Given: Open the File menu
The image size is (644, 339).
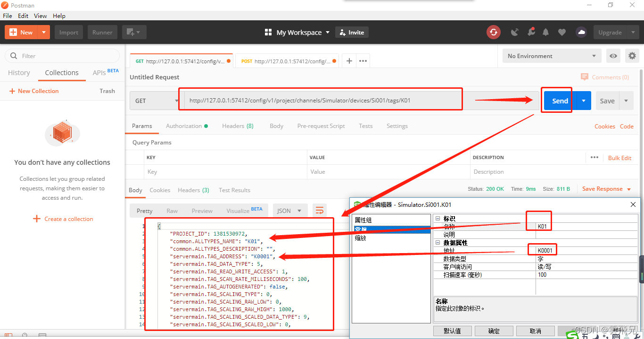Looking at the screenshot, I should (7, 16).
